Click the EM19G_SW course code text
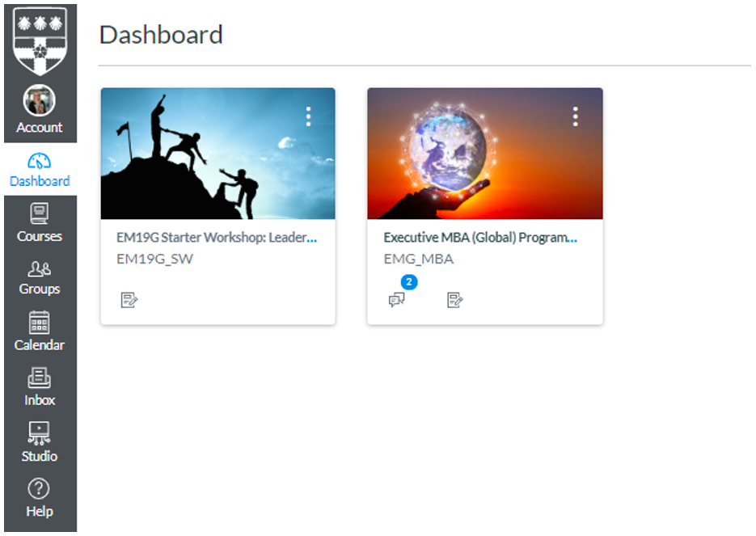756x536 pixels. point(155,259)
